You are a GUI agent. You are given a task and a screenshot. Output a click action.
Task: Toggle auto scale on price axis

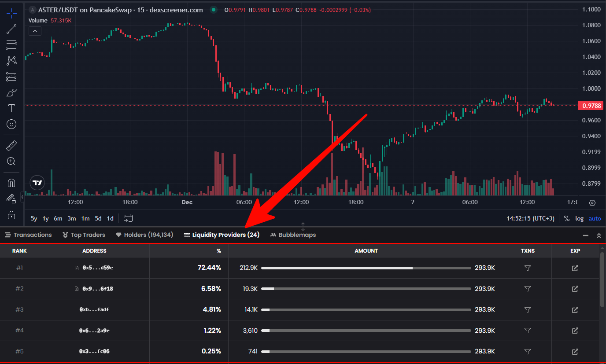pos(595,218)
